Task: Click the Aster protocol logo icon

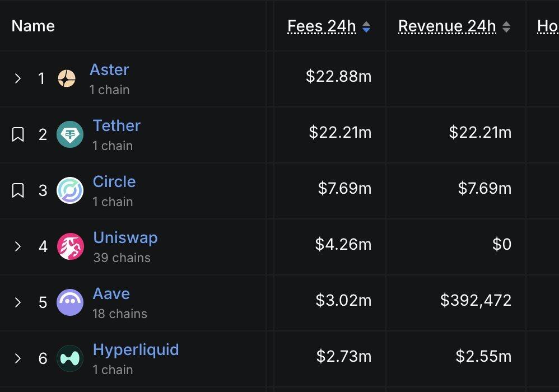Action: pos(67,78)
